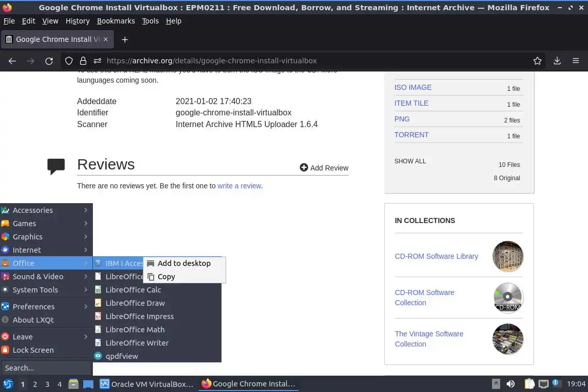The width and height of the screenshot is (588, 392).
Task: Focus the start menu Search field
Action: [x=46, y=368]
